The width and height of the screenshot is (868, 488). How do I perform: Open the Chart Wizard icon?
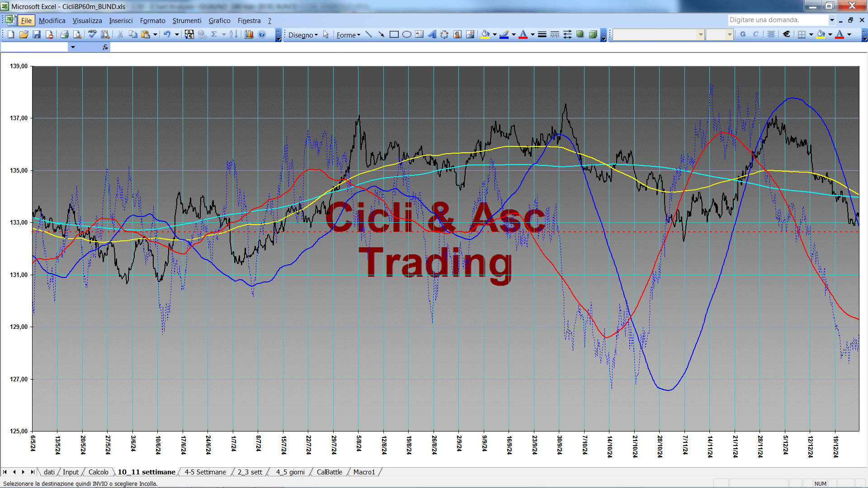(x=249, y=34)
